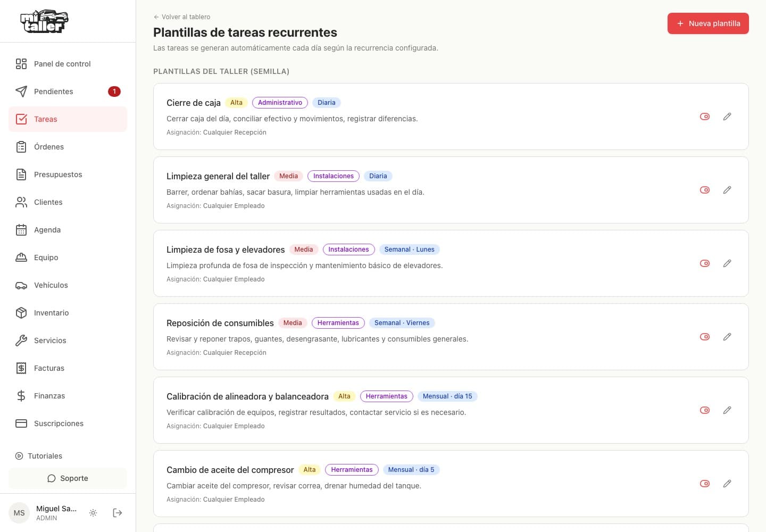Click the Pendientes paper plane icon
The height and width of the screenshot is (532, 766).
click(x=21, y=92)
